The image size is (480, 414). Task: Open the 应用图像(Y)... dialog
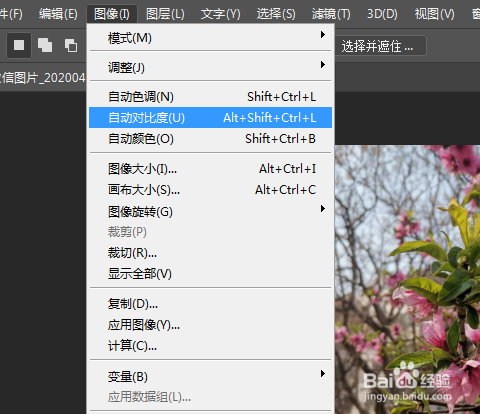point(210,324)
